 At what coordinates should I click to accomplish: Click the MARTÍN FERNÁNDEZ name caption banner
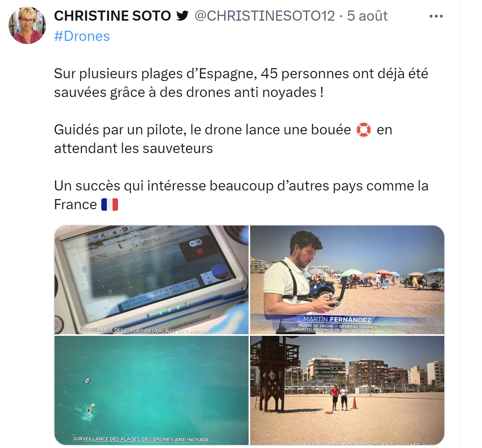point(337,319)
